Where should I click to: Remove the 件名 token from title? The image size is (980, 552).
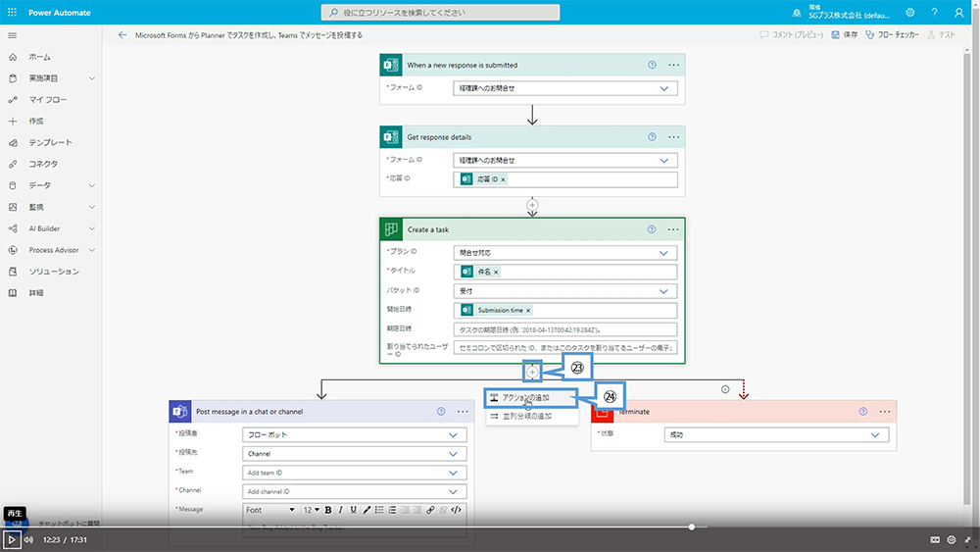tap(496, 272)
